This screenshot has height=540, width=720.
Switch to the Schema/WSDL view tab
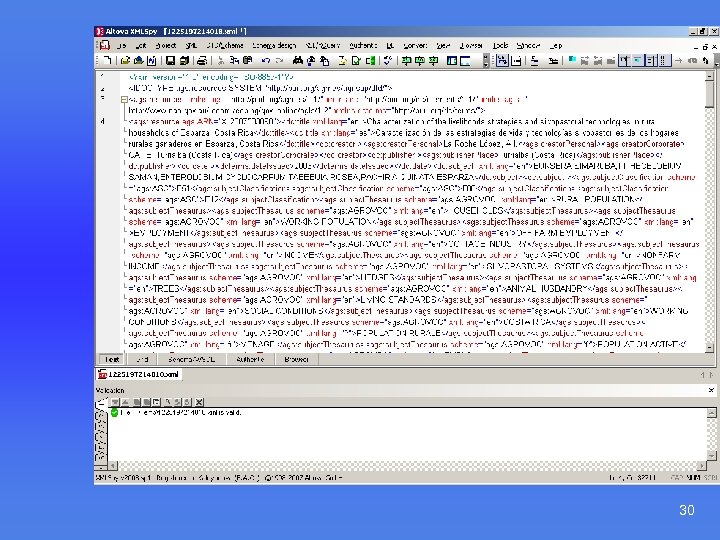tap(191, 359)
